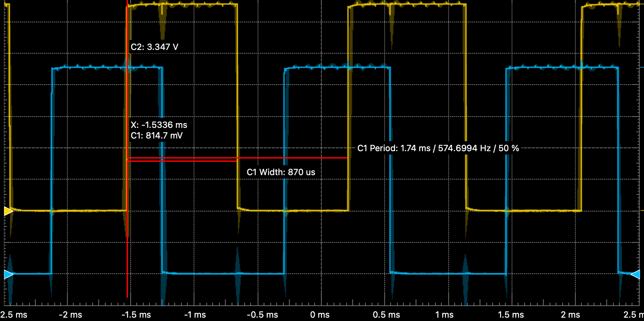644x321 pixels.
Task: Click the -1 ms time axis label
Action: click(x=195, y=315)
